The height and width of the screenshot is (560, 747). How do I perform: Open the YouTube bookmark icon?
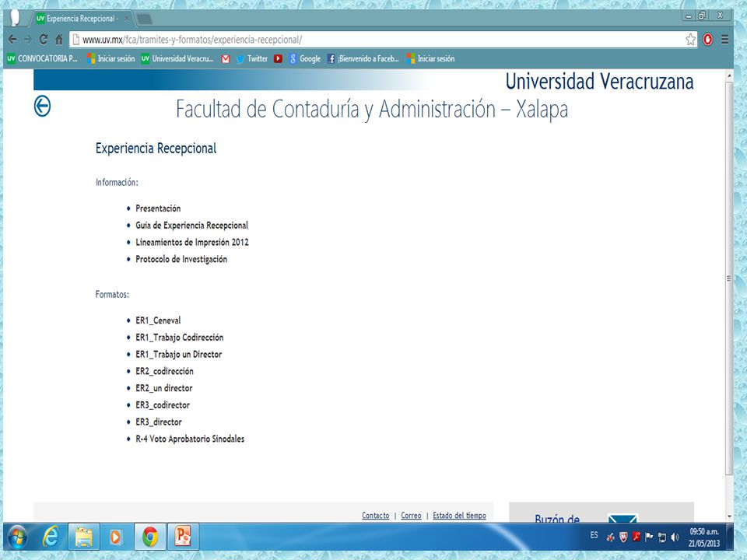(279, 58)
